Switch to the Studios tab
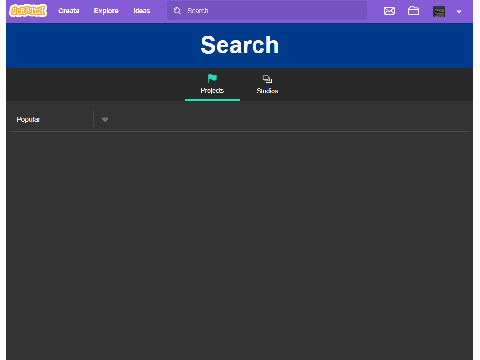480x360 pixels. pyautogui.click(x=267, y=85)
